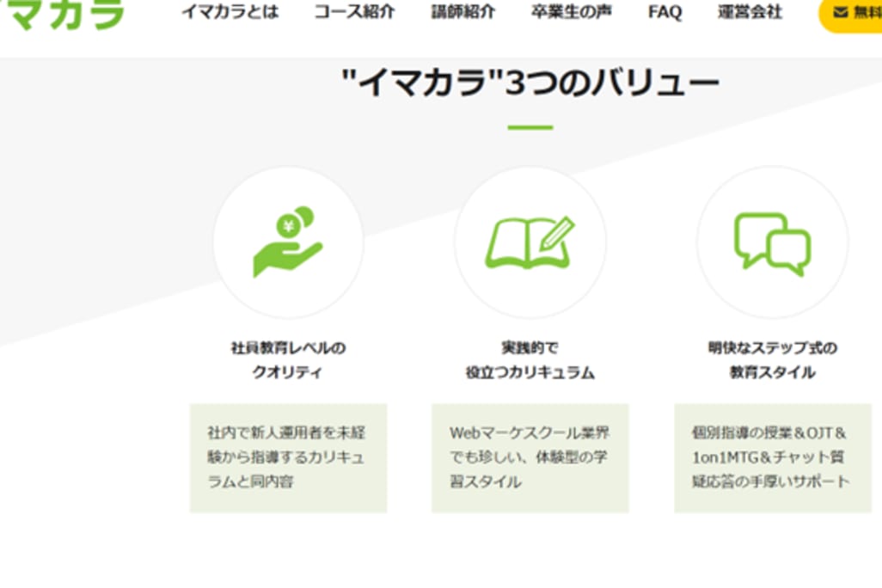This screenshot has height=588, width=882.
Task: Select the 社内で新人運用者 description box
Action: pyautogui.click(x=288, y=457)
